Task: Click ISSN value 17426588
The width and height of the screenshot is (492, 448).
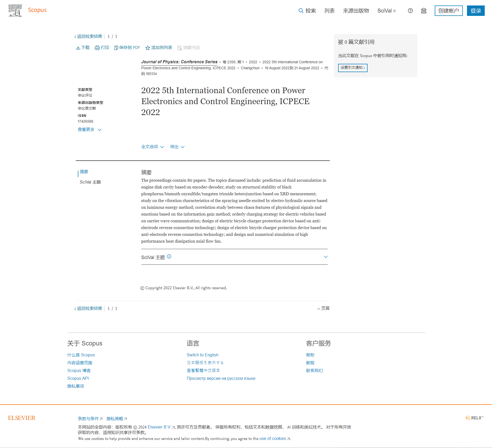Action: (85, 121)
